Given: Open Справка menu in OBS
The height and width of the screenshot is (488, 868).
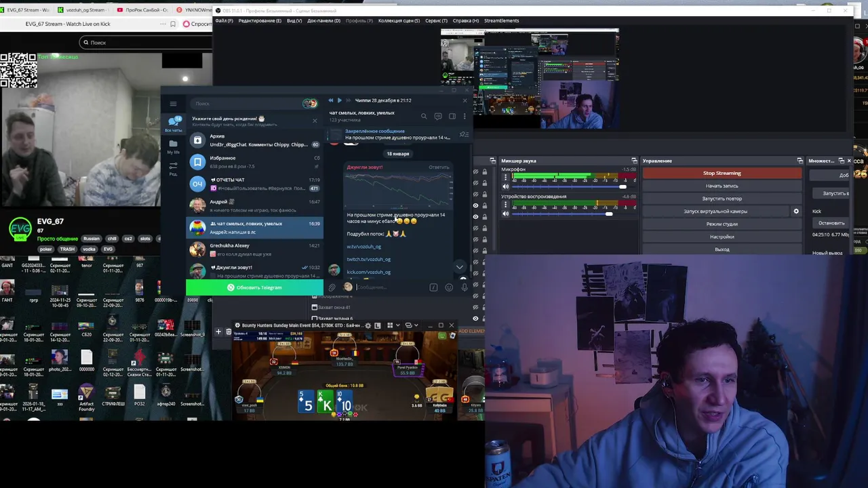Looking at the screenshot, I should point(466,21).
